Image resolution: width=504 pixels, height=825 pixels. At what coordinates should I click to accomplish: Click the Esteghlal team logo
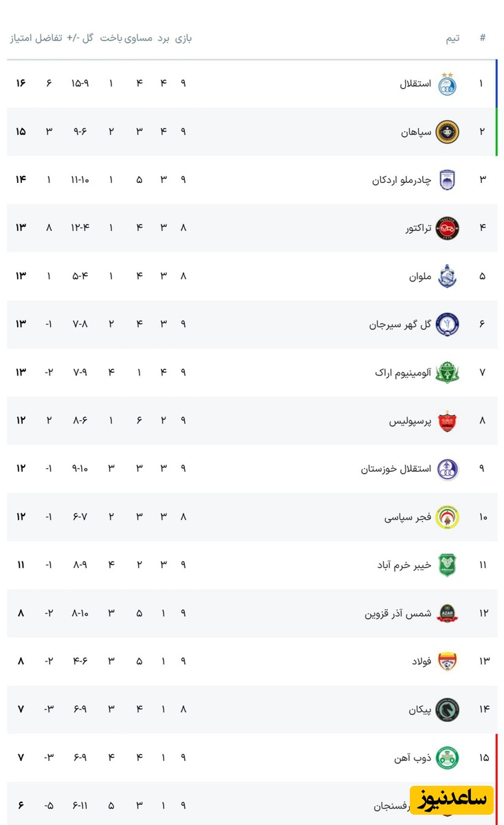click(x=447, y=84)
